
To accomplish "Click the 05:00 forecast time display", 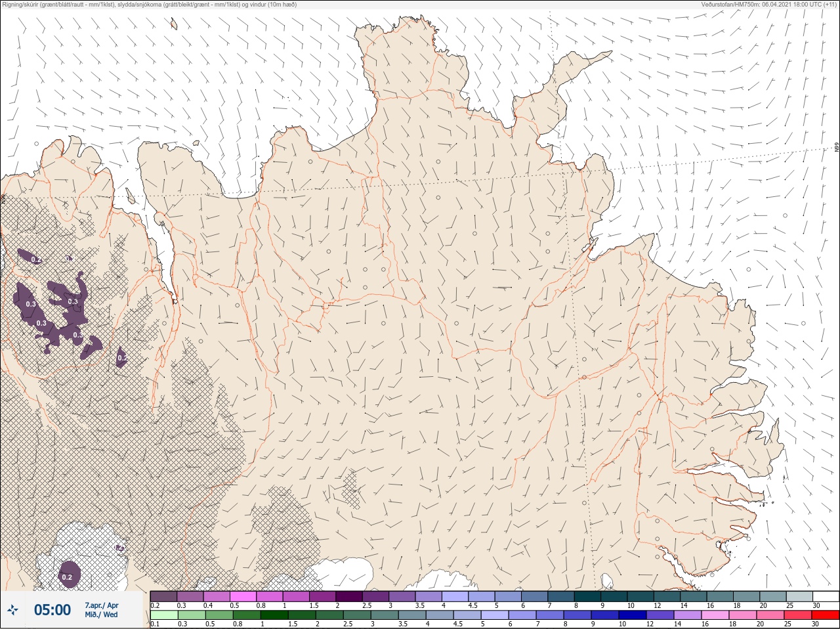I will point(52,611).
